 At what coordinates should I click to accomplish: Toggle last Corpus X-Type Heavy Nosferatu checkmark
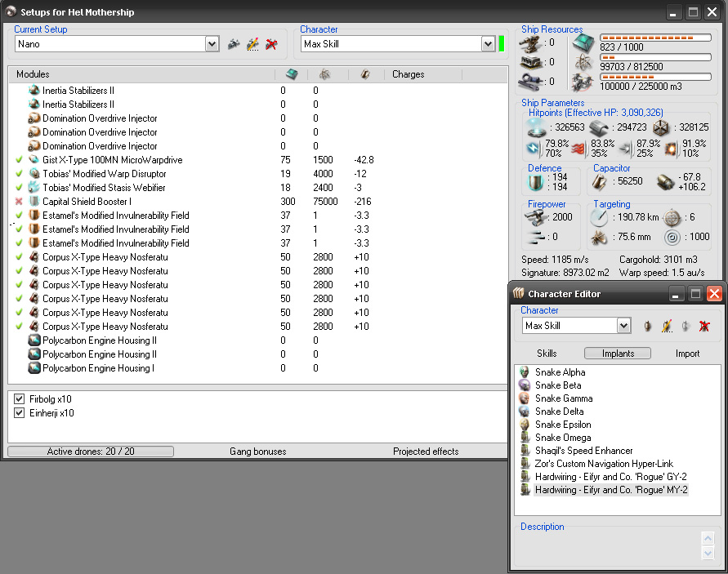[x=19, y=327]
